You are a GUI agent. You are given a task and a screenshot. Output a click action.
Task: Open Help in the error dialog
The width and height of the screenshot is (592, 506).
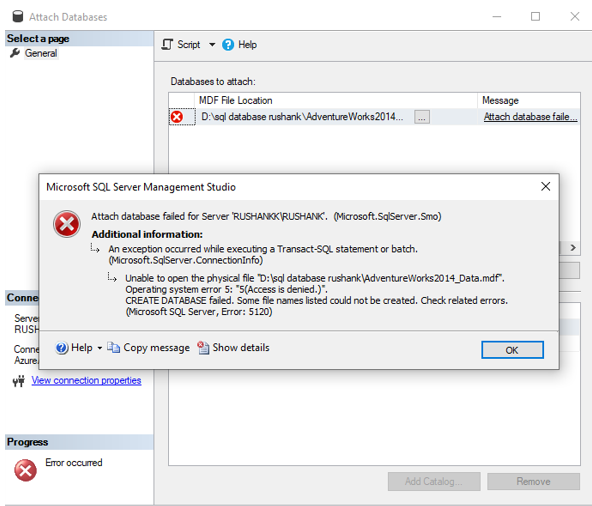74,347
